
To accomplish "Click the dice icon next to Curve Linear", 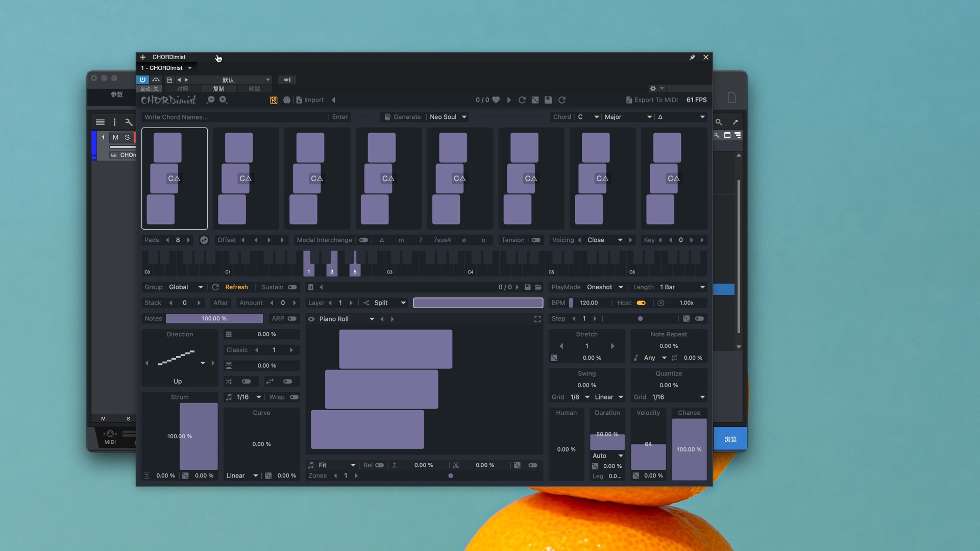I will click(268, 475).
